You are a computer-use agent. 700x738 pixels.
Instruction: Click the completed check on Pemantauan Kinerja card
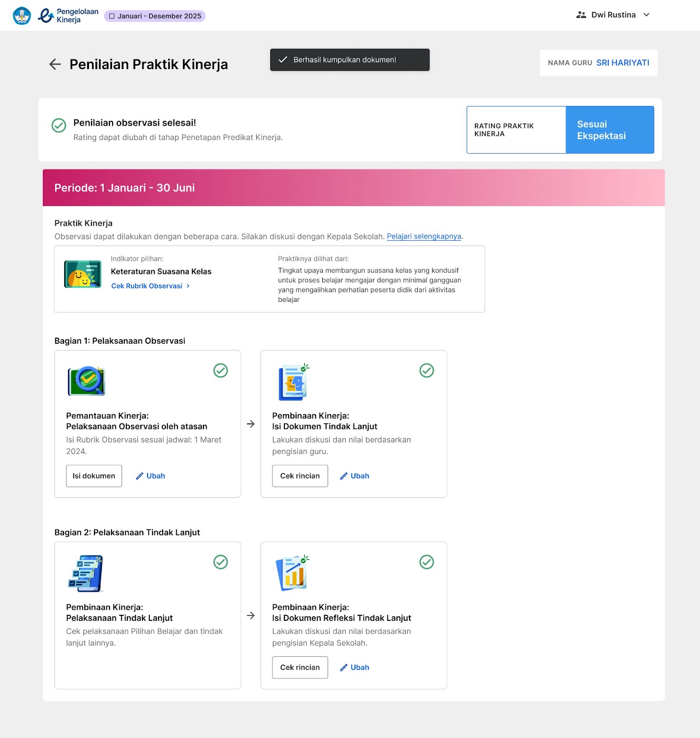tap(220, 370)
